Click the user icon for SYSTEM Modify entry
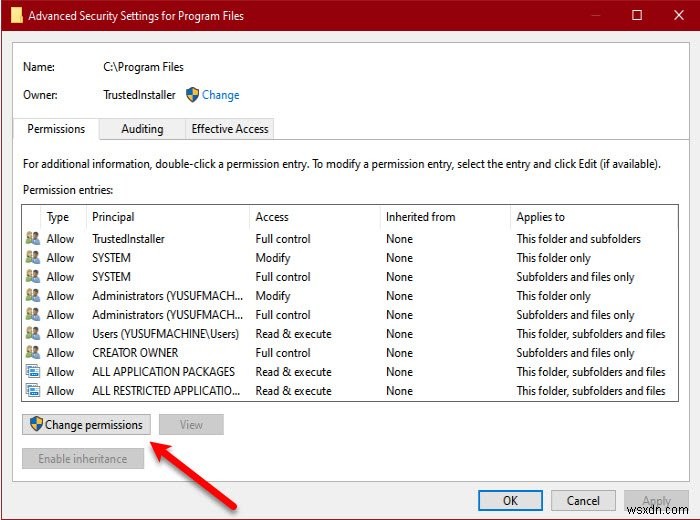This screenshot has height=520, width=700. [x=33, y=258]
